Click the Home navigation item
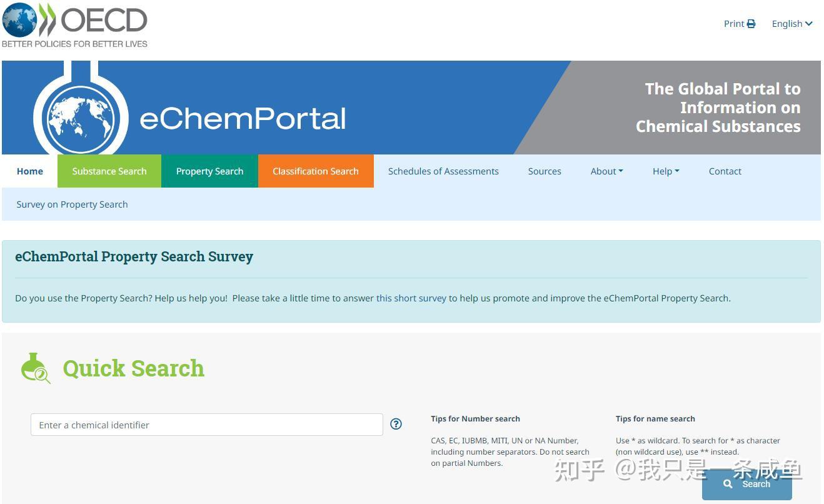Viewport: 824px width, 504px height. tap(30, 171)
